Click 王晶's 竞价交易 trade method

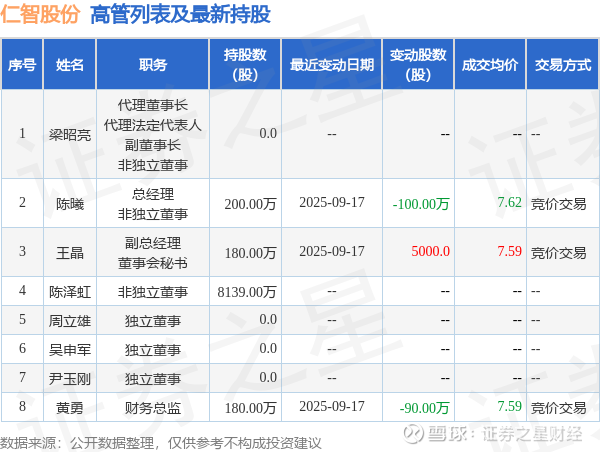pyautogui.click(x=558, y=253)
